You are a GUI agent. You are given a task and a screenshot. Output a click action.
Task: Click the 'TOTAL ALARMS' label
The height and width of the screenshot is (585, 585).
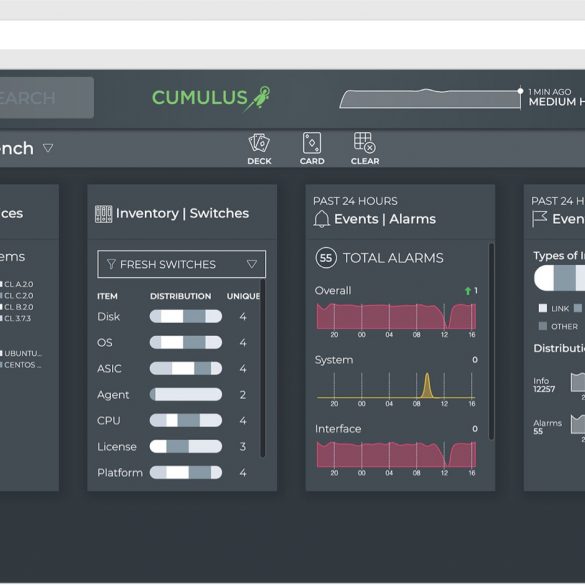coord(393,258)
